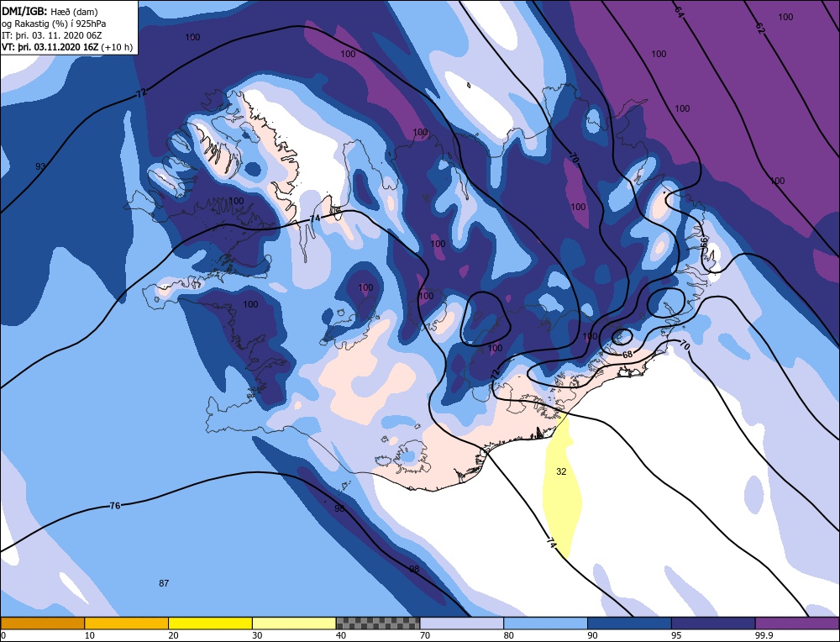The height and width of the screenshot is (642, 840).
Task: Click the humidity value "32" on the map
Action: (561, 471)
